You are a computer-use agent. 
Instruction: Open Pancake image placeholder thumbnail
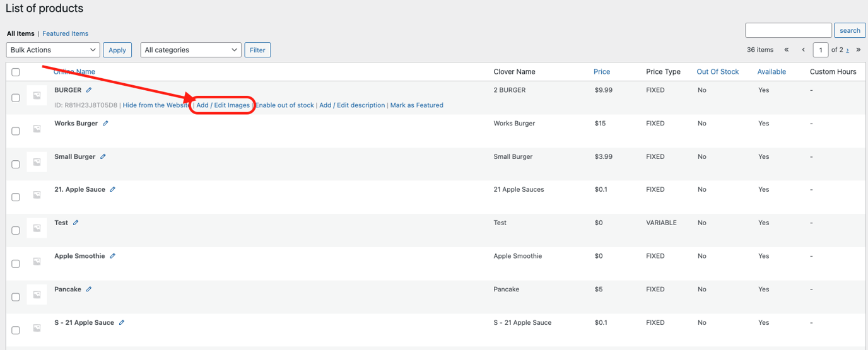click(37, 295)
